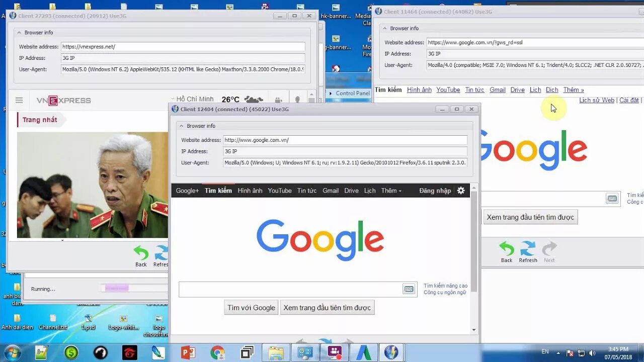
Task: Click 'Lịch sử Web' link in Client 11464
Action: click(597, 100)
